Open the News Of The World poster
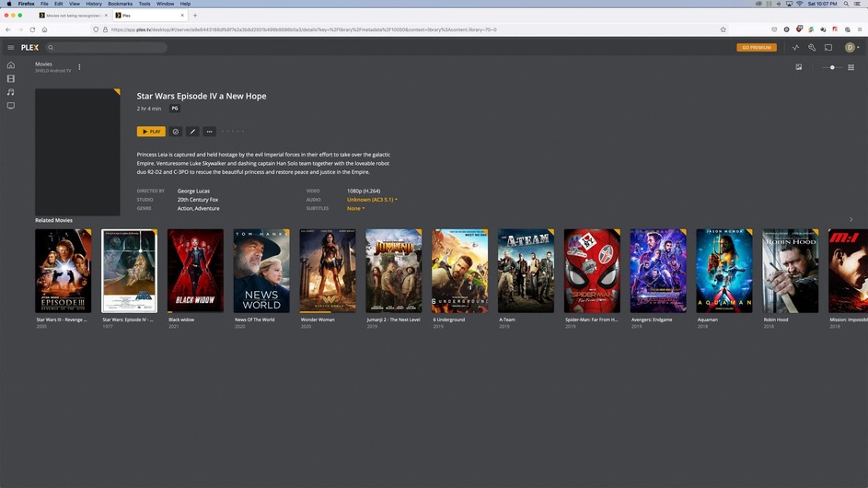This screenshot has height=488, width=868. [x=261, y=271]
